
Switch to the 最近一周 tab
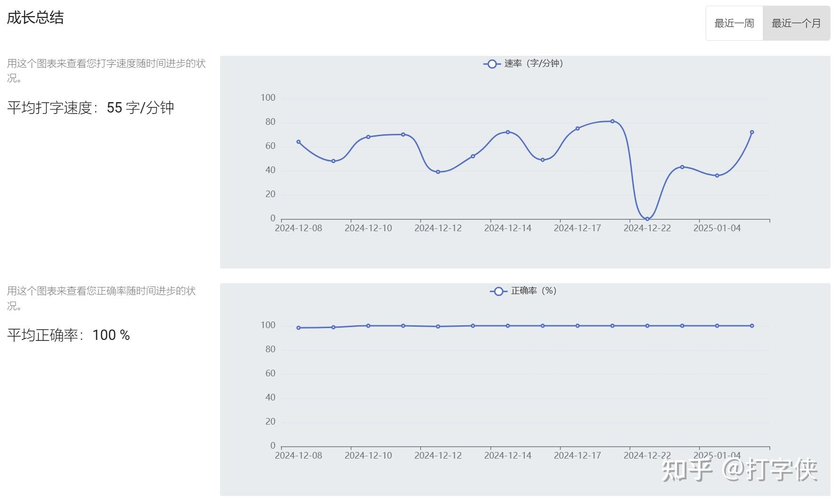pyautogui.click(x=734, y=23)
